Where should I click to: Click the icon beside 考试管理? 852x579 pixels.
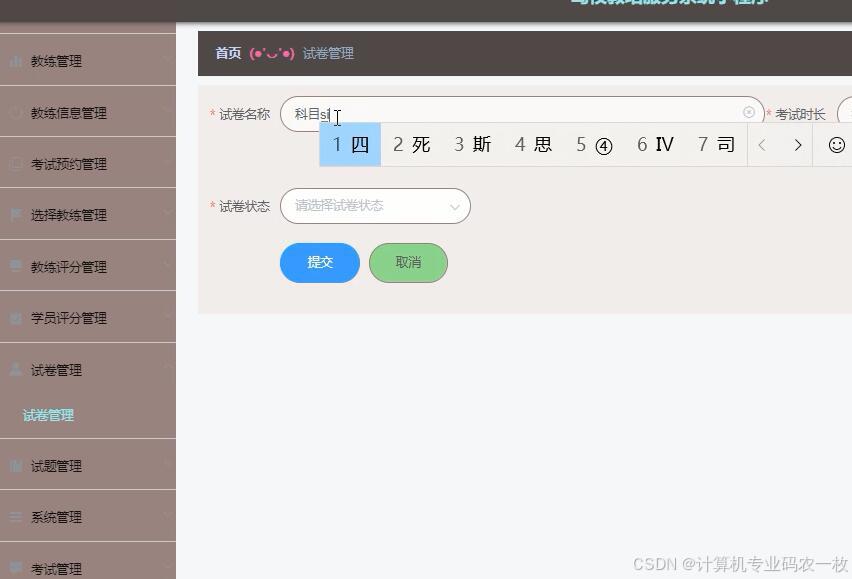[16, 568]
